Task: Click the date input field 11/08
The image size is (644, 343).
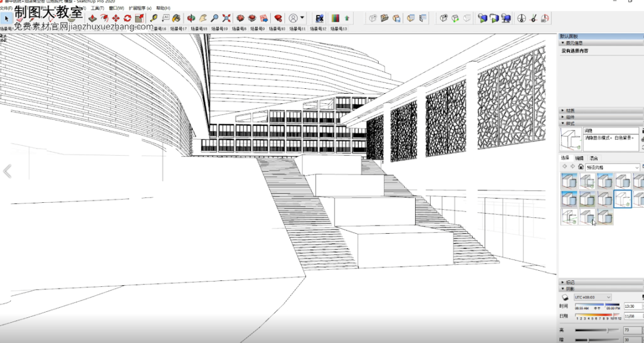Action: (633, 316)
